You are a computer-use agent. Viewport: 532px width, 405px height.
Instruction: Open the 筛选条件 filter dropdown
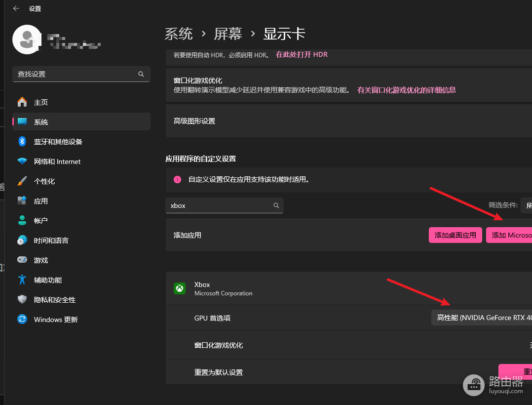526,205
